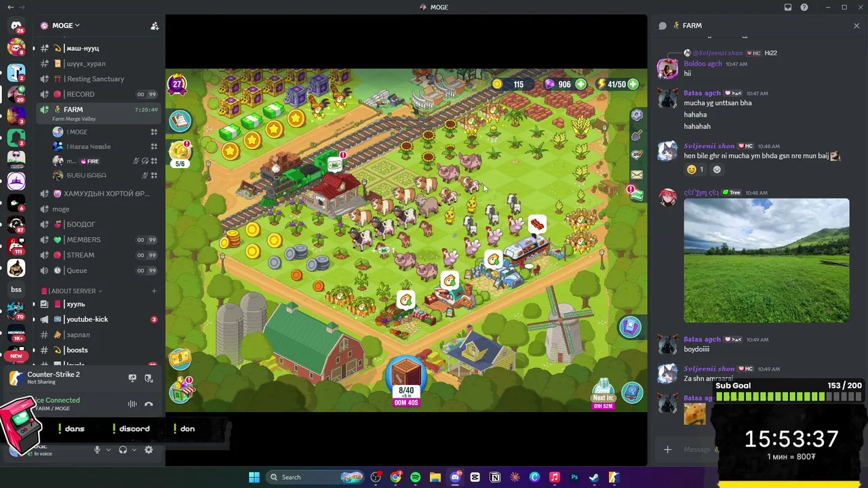Open the Counter-Strike 2 activity icon

tap(16, 378)
